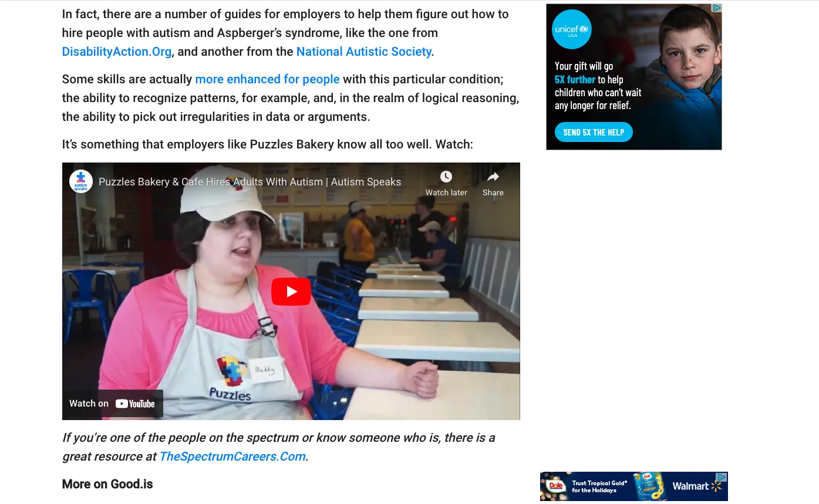This screenshot has height=504, width=819.
Task: Click the Watch later clock icon
Action: pos(446,177)
